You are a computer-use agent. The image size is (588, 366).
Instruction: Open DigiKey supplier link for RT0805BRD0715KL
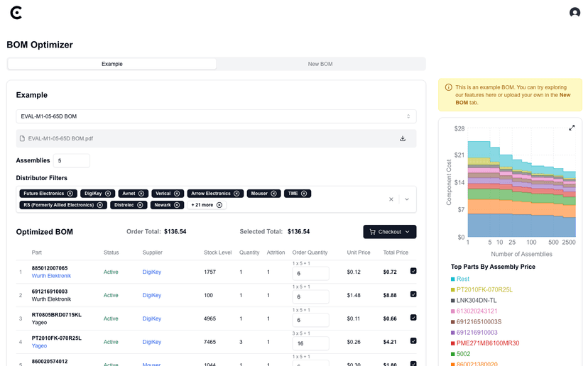pyautogui.click(x=152, y=318)
